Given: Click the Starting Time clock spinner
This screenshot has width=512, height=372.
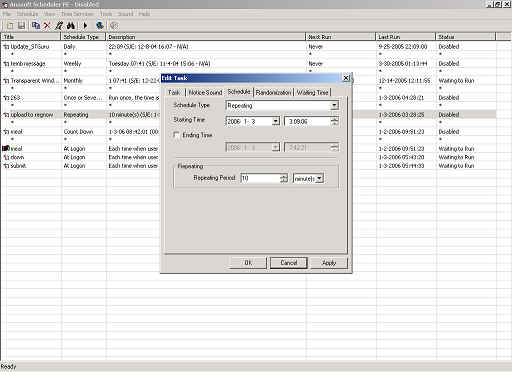Looking at the screenshot, I should pos(334,121).
